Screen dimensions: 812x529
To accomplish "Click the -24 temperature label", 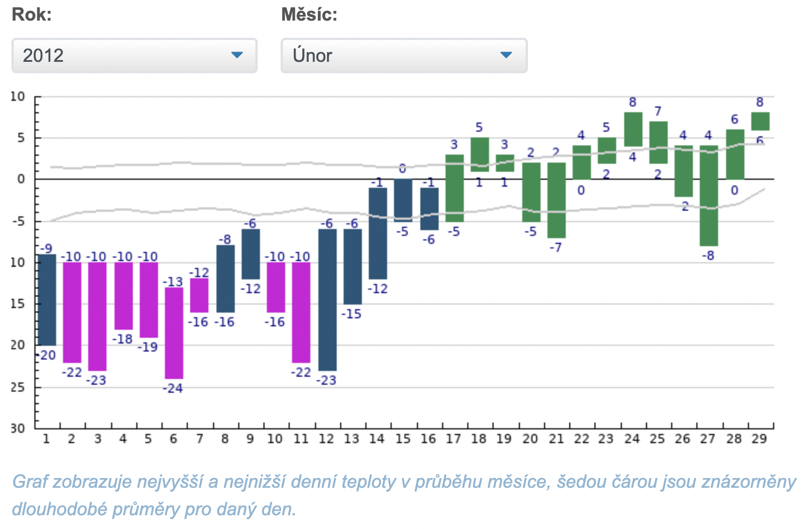I will pos(173,388).
